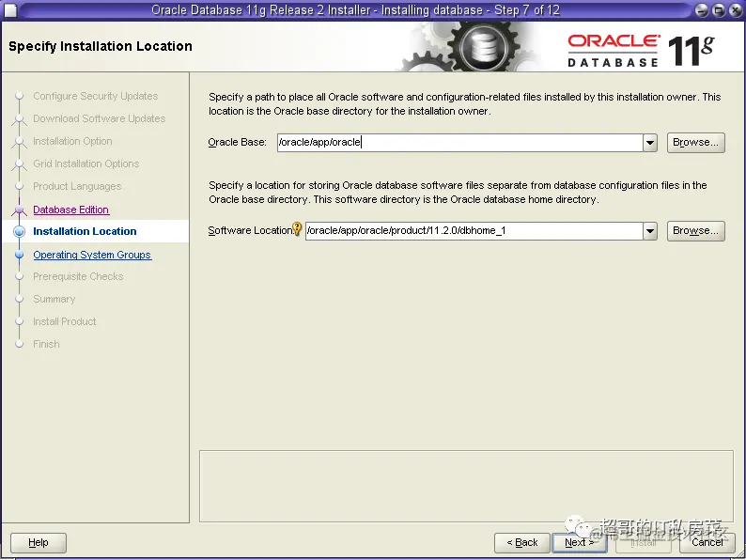Viewport: 746px width, 560px height.
Task: Maximize the installer window
Action: [719, 10]
